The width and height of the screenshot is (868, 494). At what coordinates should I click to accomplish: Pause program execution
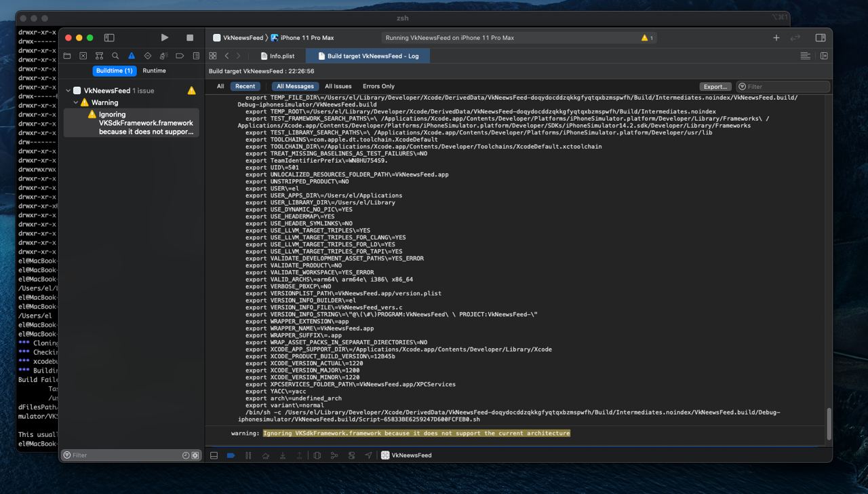click(x=248, y=455)
